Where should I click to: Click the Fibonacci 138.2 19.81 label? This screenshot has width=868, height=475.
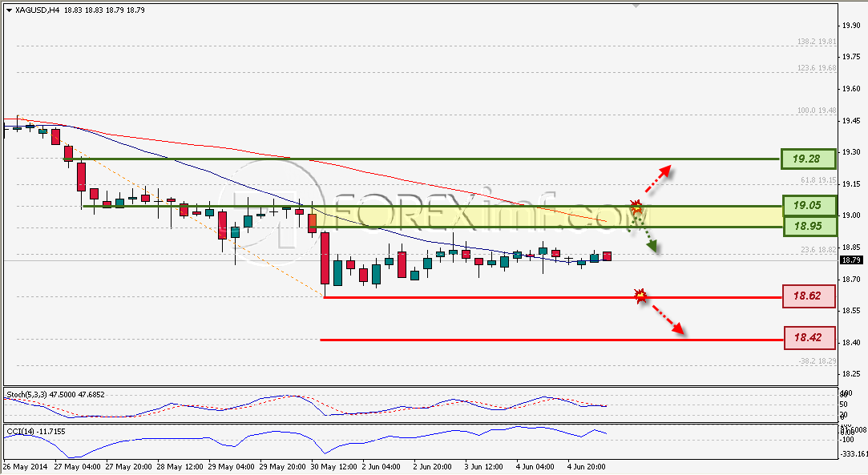(817, 42)
